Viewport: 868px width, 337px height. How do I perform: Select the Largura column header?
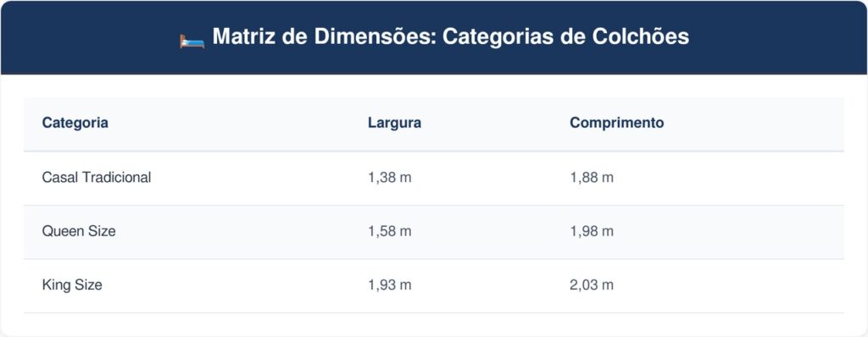click(x=394, y=123)
